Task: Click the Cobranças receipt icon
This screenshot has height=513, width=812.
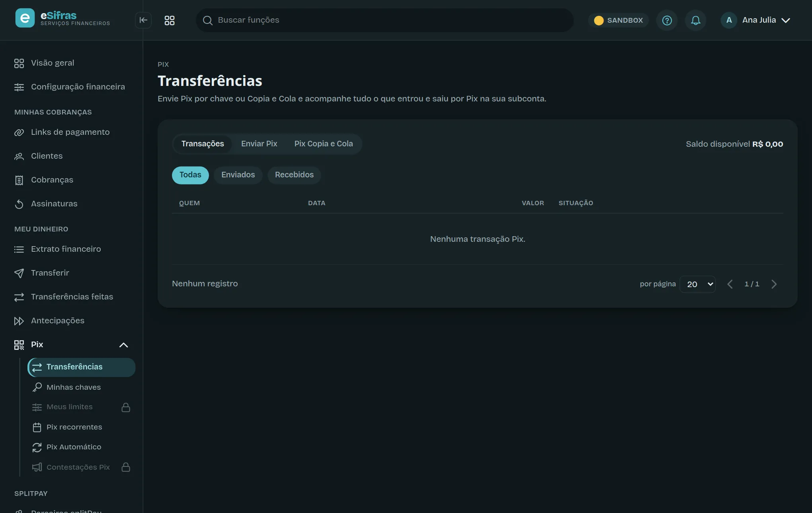Action: [x=19, y=180]
